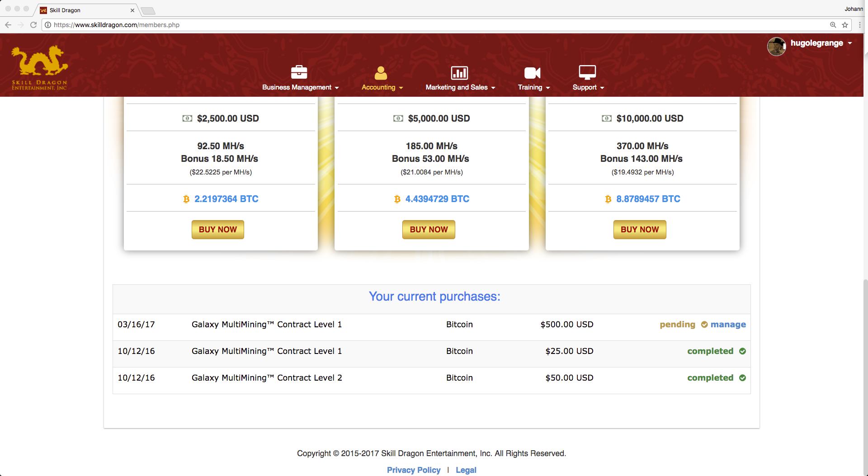Click the Bitcoin icon beside 8.8789457 BTC
The width and height of the screenshot is (868, 476).
click(608, 199)
